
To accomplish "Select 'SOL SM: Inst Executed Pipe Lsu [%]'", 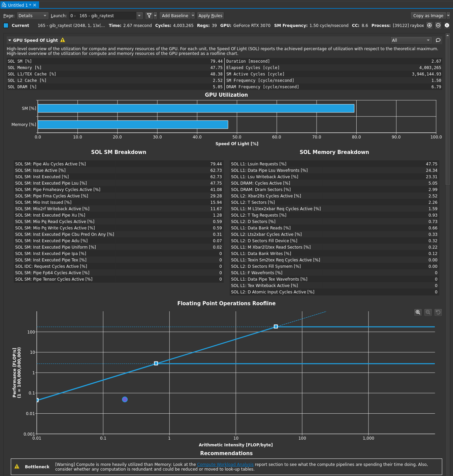I will pos(119,183).
